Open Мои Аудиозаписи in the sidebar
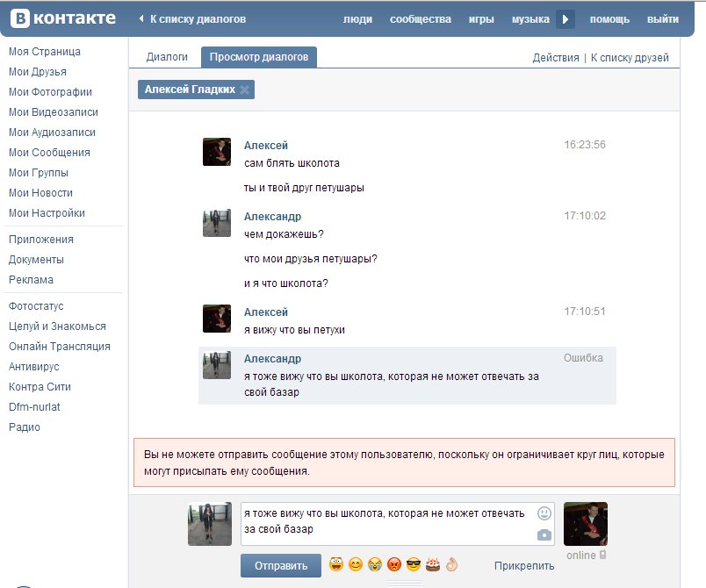Screen dimensions: 706x588 click(52, 133)
